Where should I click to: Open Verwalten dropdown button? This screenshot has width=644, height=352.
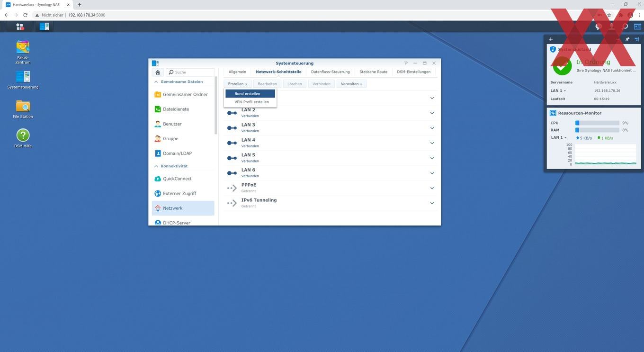coord(351,84)
